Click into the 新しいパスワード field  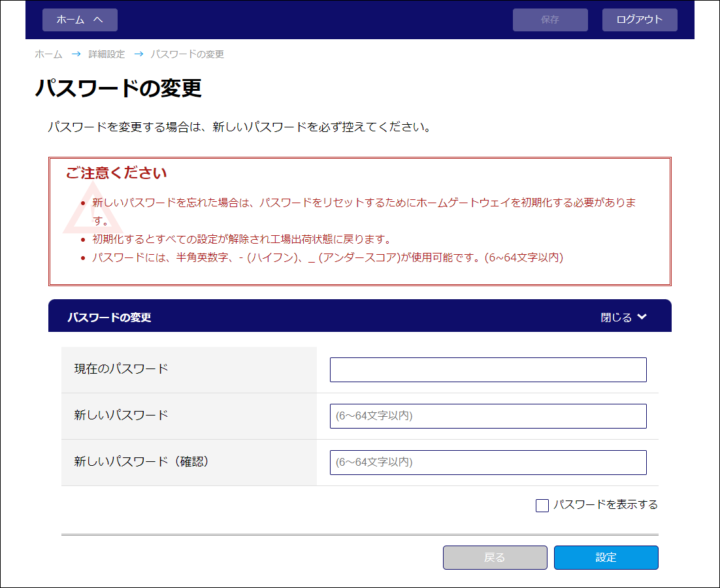(x=488, y=416)
